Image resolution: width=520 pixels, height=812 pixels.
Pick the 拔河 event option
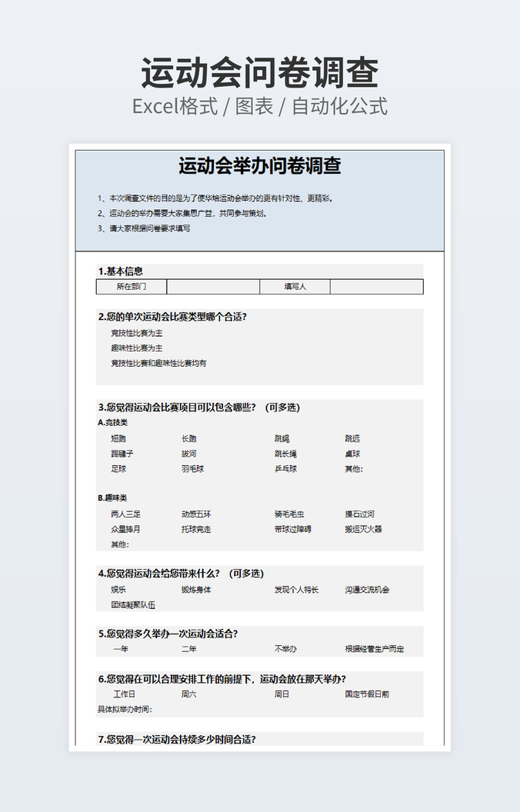coord(189,454)
